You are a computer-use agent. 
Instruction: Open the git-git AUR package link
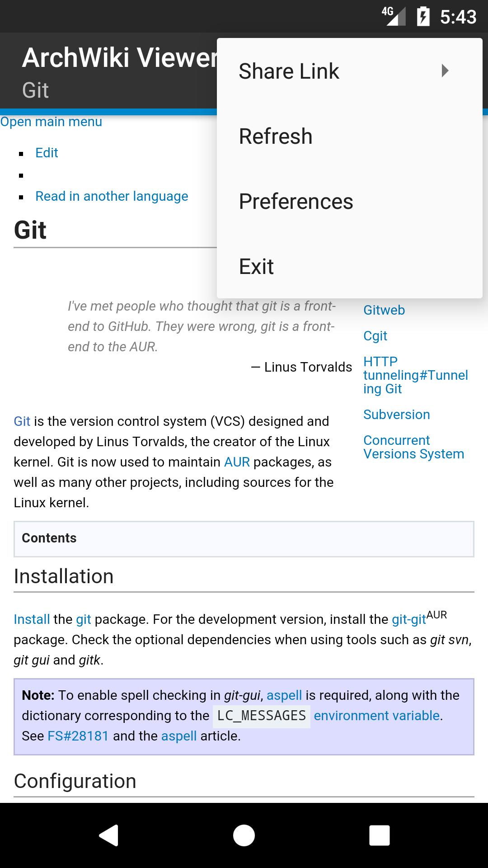408,619
